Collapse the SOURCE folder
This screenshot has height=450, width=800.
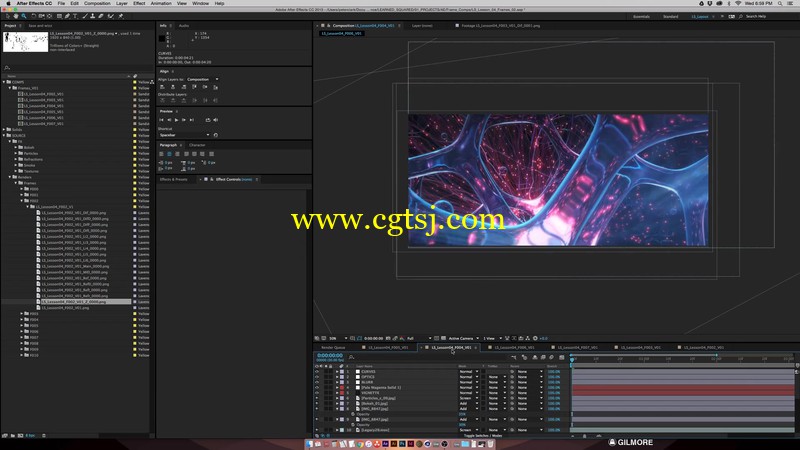[4, 135]
